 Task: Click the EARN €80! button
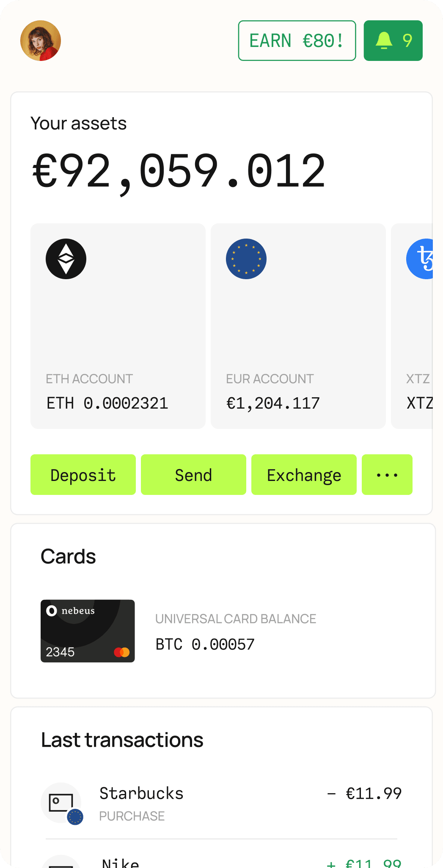pos(297,41)
